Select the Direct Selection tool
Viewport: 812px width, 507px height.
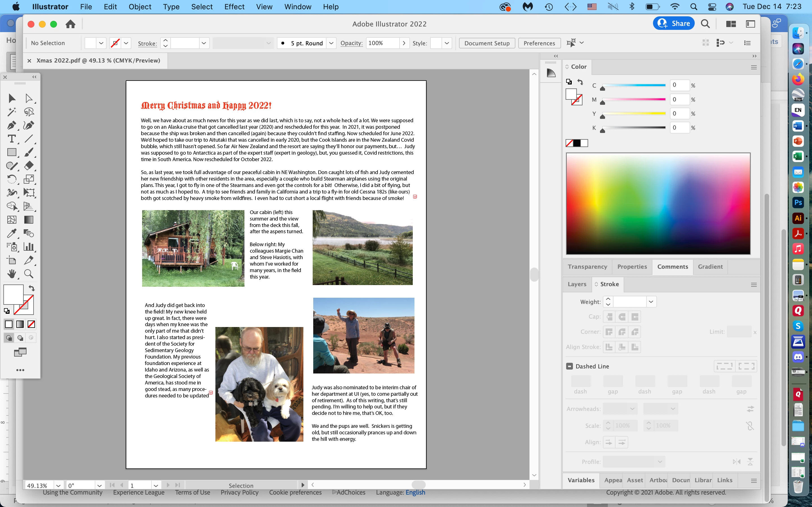coord(29,98)
